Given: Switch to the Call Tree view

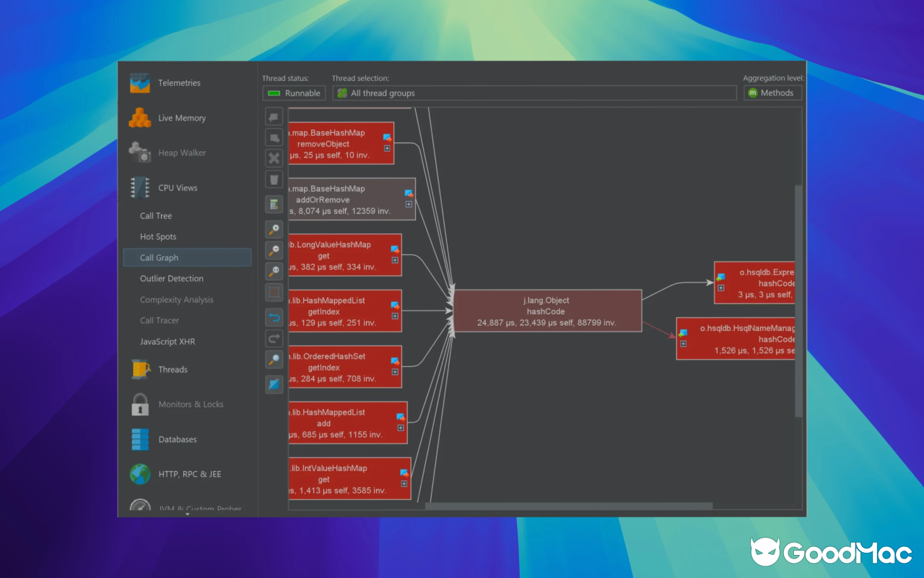Looking at the screenshot, I should coord(156,215).
